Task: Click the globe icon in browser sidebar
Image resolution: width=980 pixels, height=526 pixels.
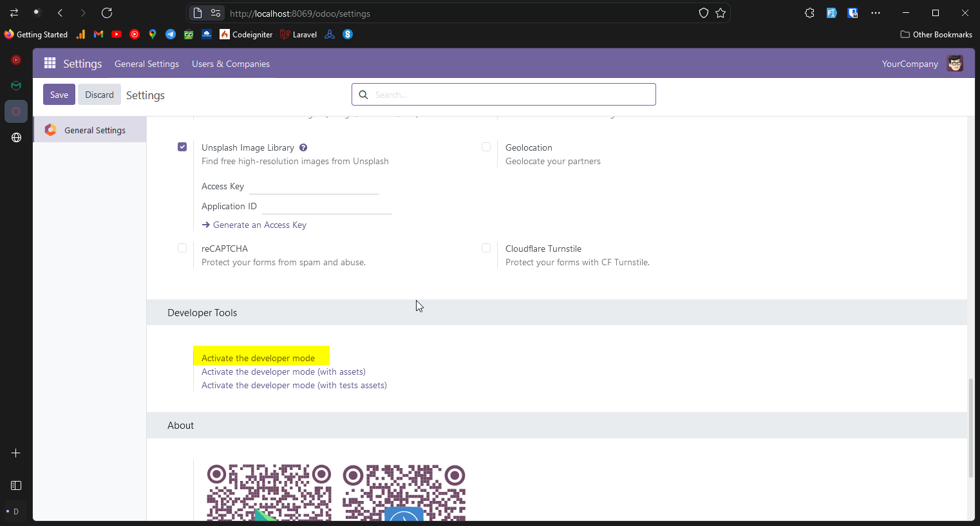Action: pos(16,137)
